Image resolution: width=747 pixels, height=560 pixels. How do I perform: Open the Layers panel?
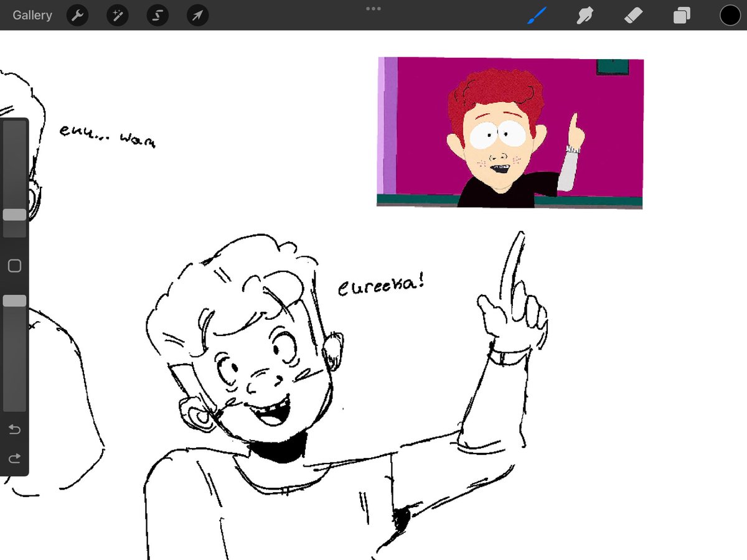click(681, 15)
